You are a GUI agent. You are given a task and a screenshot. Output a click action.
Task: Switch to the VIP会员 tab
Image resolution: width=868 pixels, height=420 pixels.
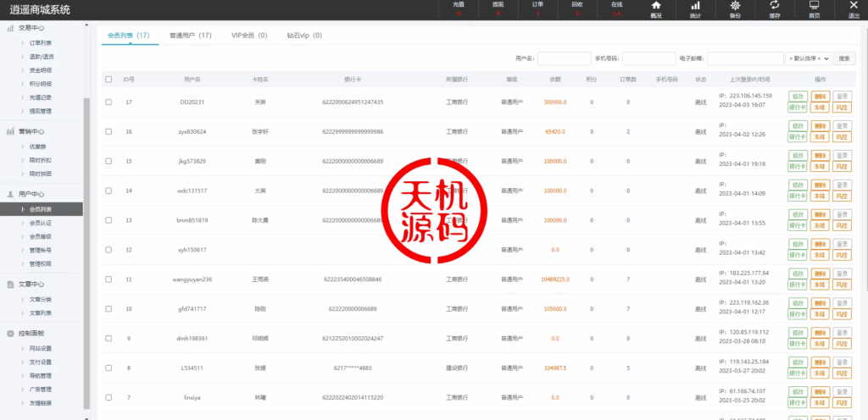(248, 36)
